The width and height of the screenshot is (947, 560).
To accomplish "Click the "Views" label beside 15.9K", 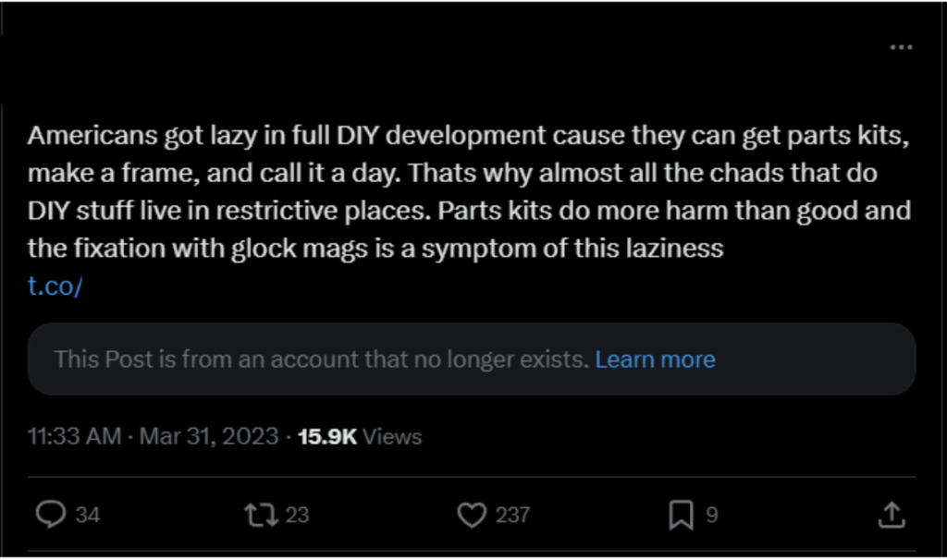I will [x=392, y=436].
